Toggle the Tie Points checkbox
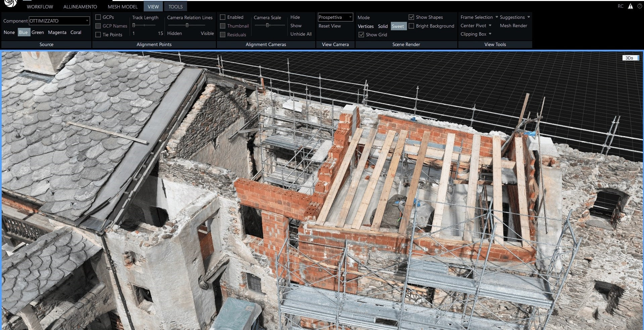This screenshot has width=644, height=330. [x=98, y=35]
